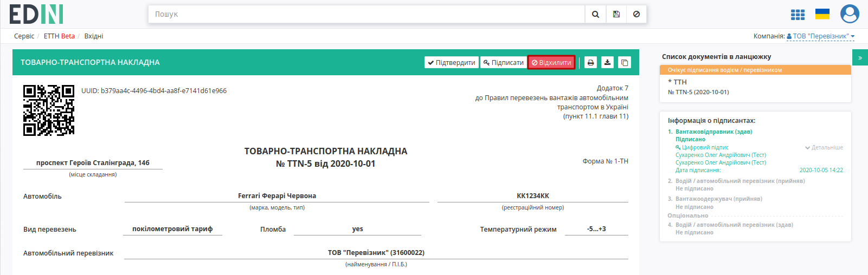The width and height of the screenshot is (868, 275).
Task: Click the print document icon
Action: click(x=590, y=63)
